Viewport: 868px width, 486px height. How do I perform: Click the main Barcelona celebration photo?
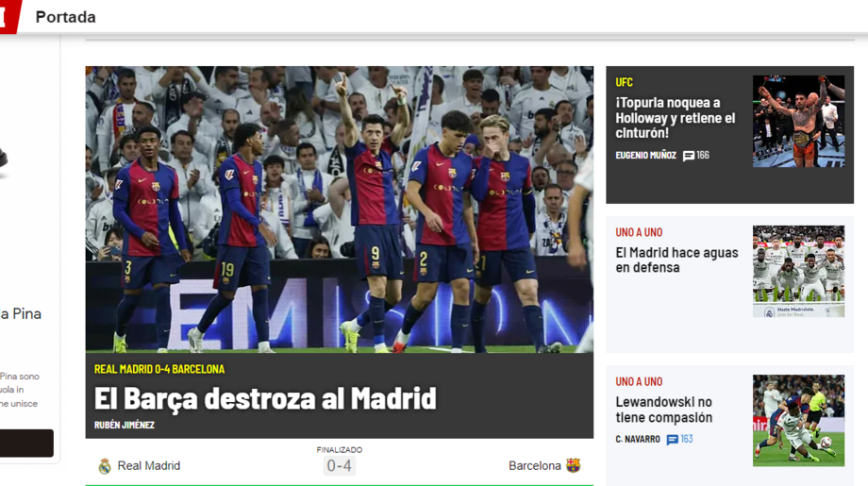point(339,209)
